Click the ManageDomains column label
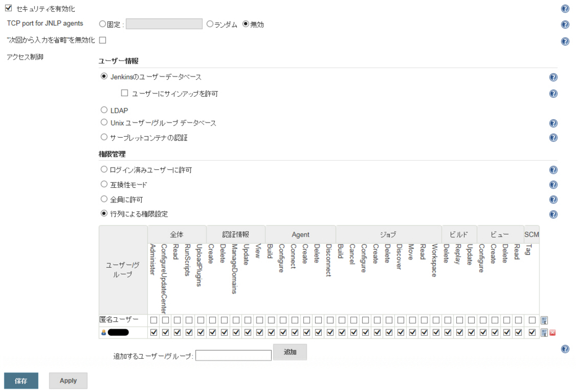576x392 pixels. coord(235,269)
